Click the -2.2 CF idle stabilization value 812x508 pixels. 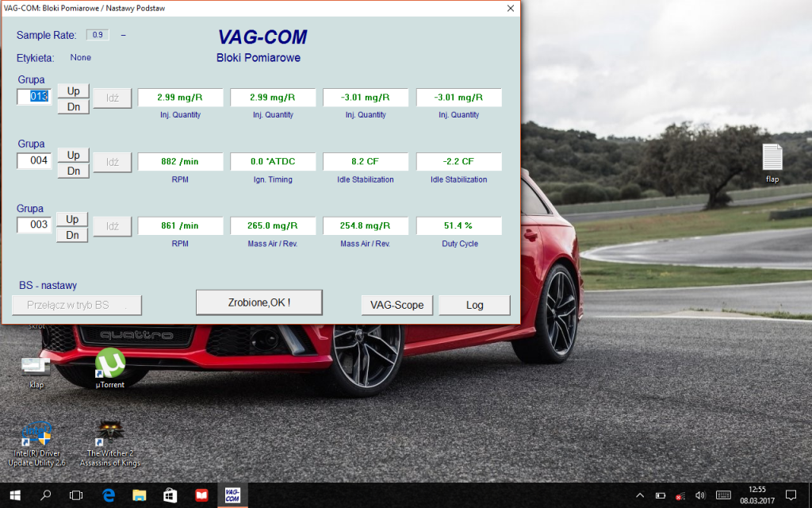tap(458, 161)
